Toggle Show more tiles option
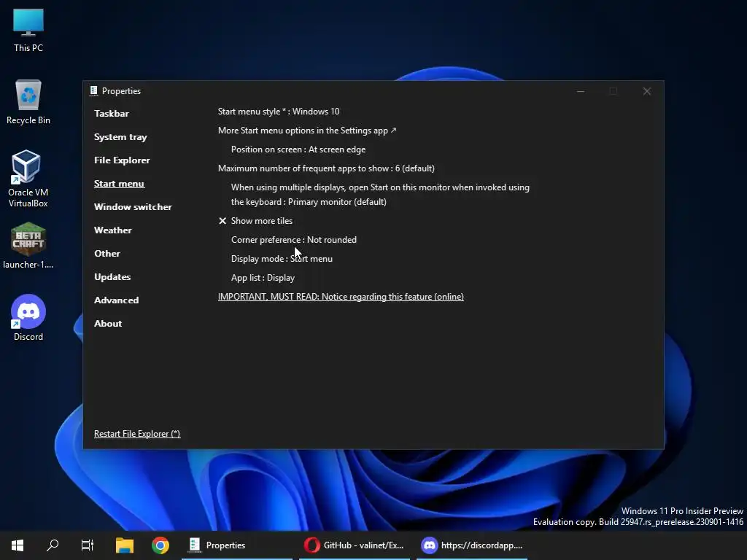The height and width of the screenshot is (560, 747). coord(255,221)
